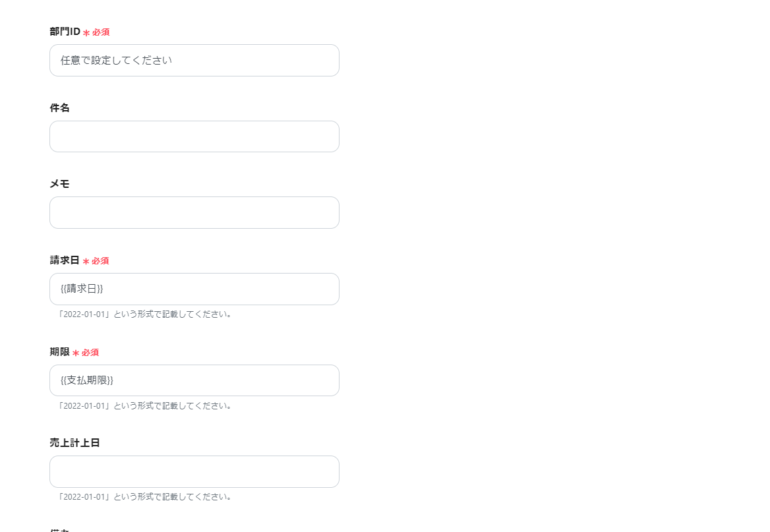Click the 件名 field label
The height and width of the screenshot is (532, 770).
coord(59,108)
